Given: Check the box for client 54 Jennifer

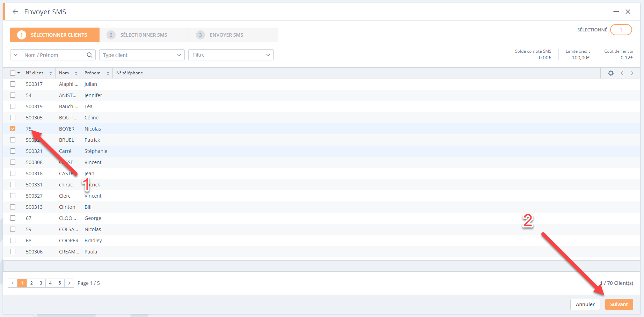Looking at the screenshot, I should point(13,95).
